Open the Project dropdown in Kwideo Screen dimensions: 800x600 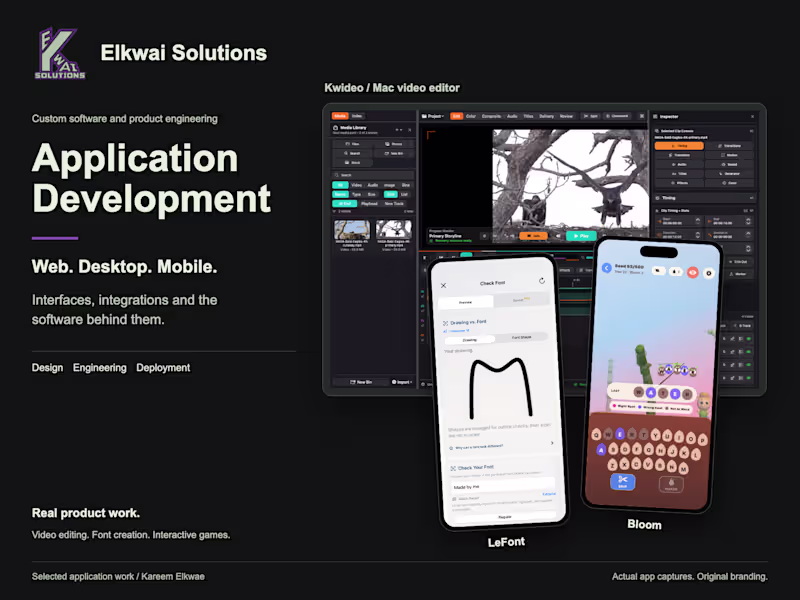click(433, 116)
